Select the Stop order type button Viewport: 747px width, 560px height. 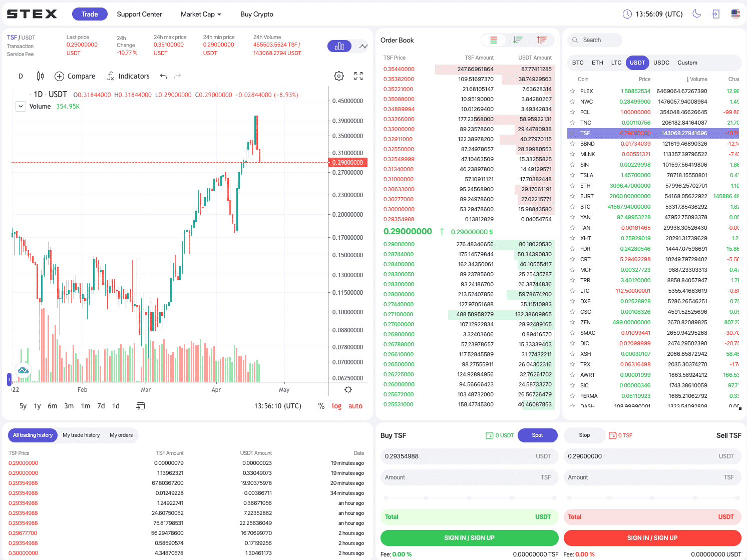point(584,435)
